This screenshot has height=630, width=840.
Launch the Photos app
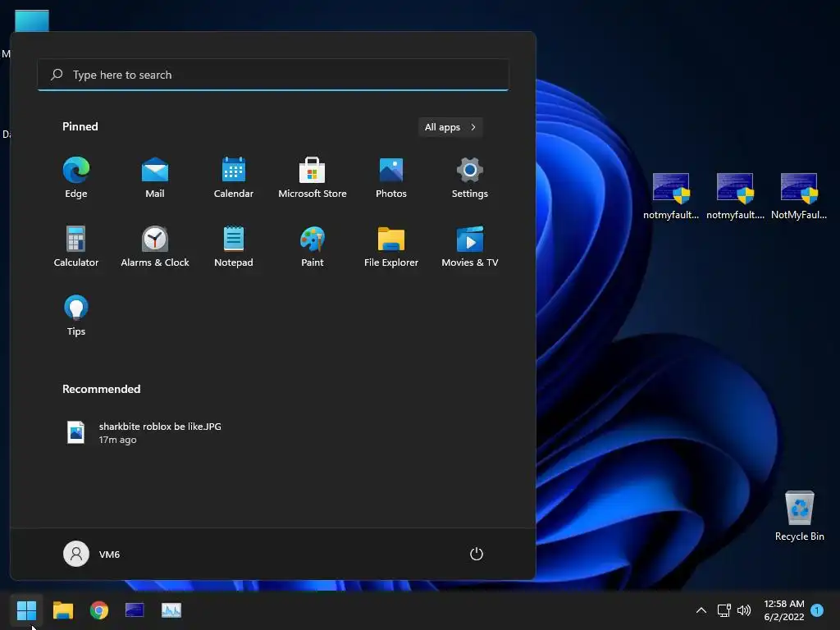point(391,178)
